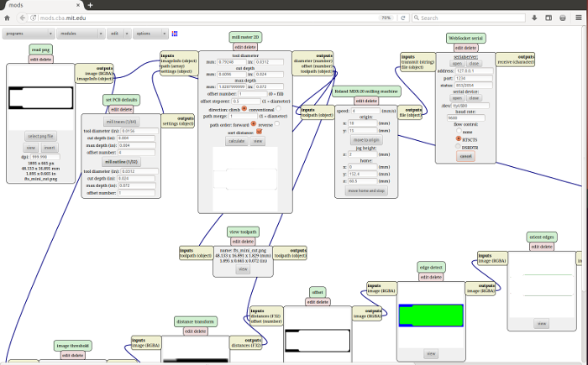
Task: Open the programs dropdown
Action: click(28, 34)
